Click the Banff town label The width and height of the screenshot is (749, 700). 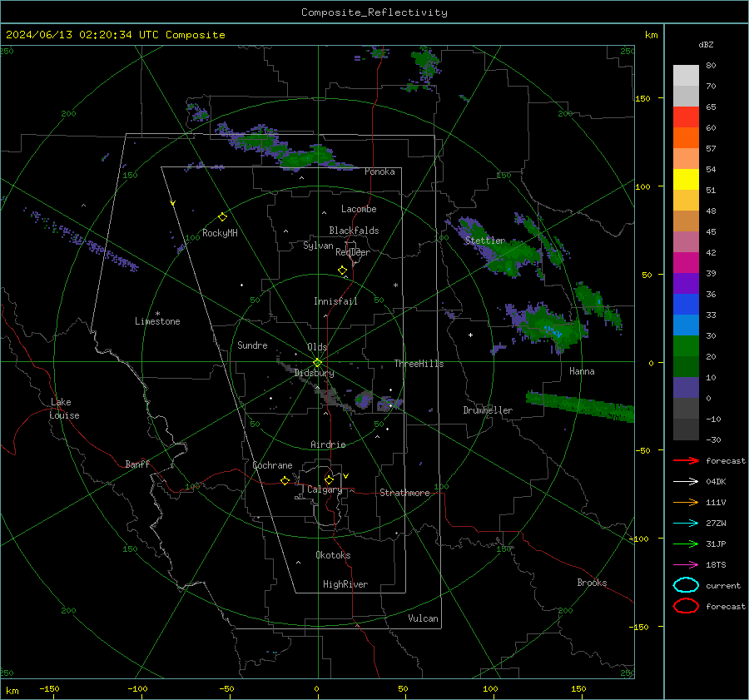(137, 464)
